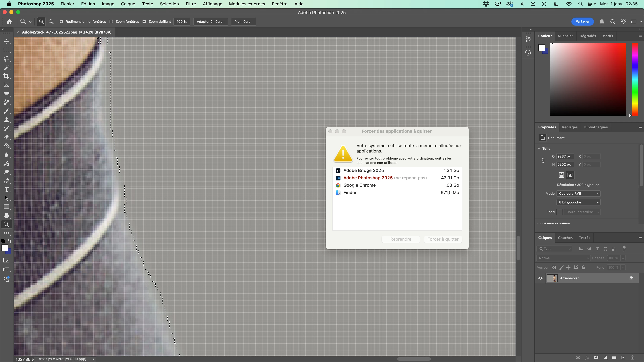644x362 pixels.
Task: Click the zoom out magnifier icon
Action: [51, 21]
